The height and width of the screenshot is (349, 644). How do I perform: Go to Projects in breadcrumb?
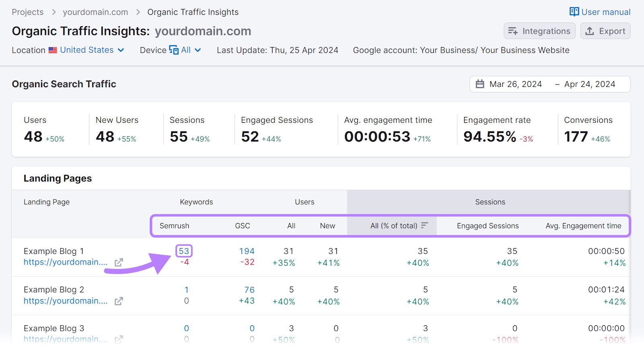pyautogui.click(x=28, y=12)
